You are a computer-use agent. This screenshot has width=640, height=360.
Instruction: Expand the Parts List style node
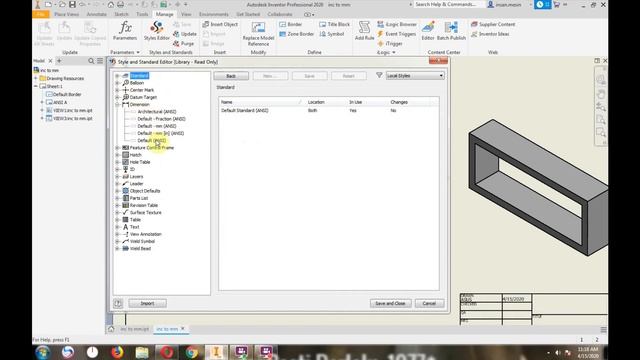pyautogui.click(x=117, y=198)
